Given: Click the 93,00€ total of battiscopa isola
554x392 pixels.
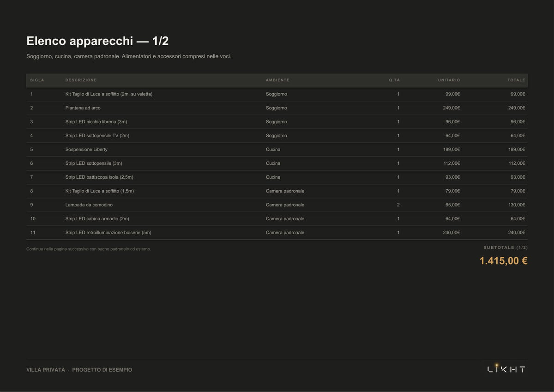Looking at the screenshot, I should tap(518, 177).
